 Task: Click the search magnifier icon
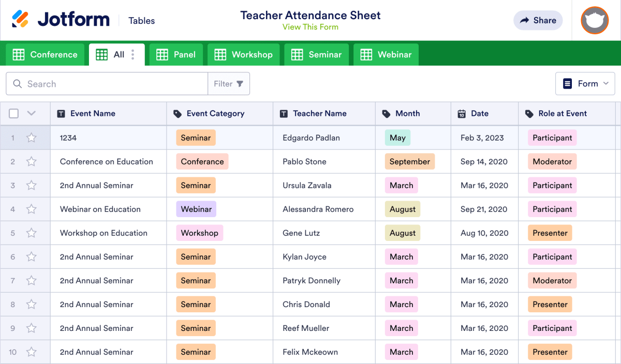pos(18,83)
